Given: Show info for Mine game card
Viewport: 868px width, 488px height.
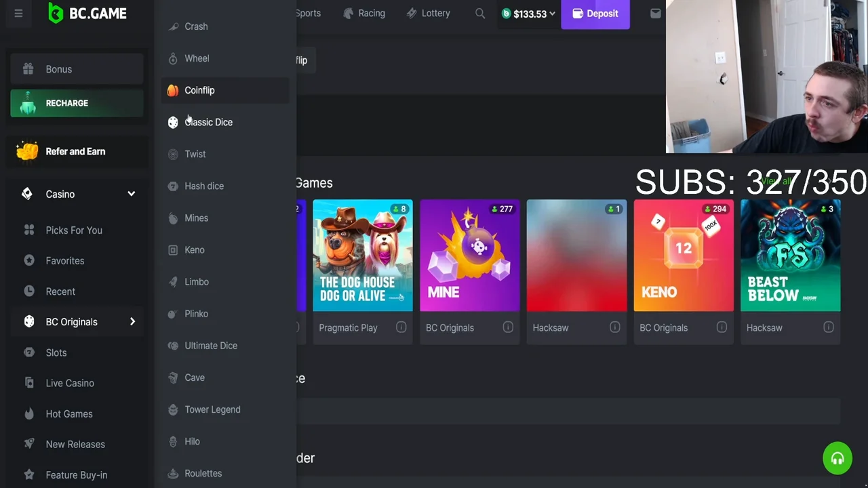Looking at the screenshot, I should [508, 327].
